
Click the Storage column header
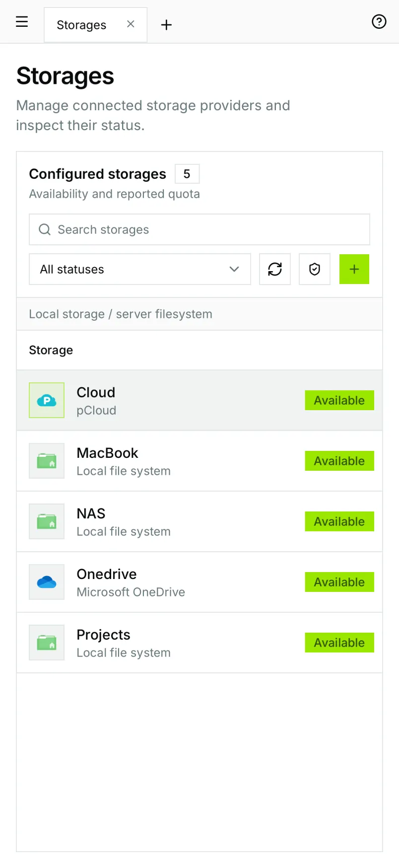pyautogui.click(x=51, y=350)
